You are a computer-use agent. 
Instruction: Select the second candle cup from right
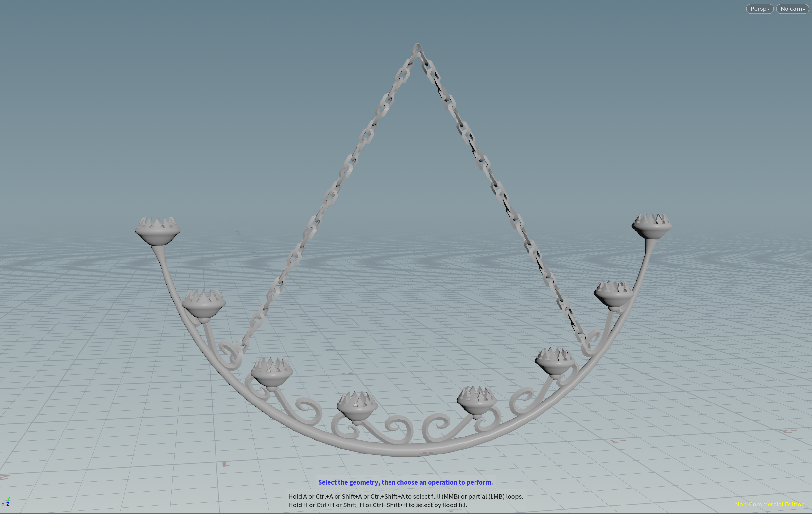tap(613, 297)
